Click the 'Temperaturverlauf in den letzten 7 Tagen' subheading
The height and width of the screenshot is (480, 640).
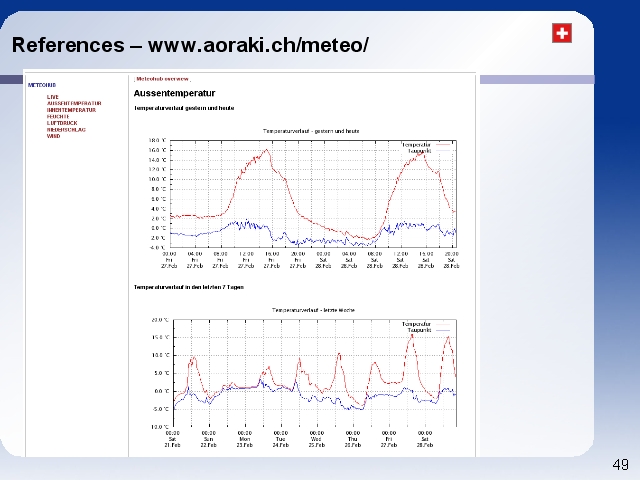tap(189, 287)
